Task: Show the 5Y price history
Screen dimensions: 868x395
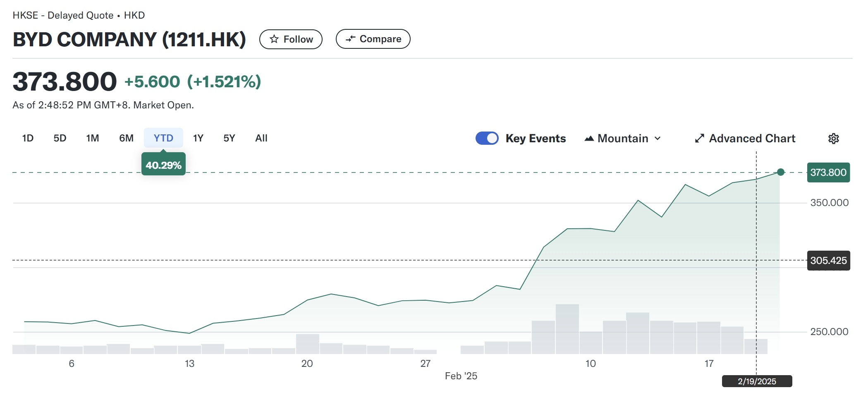Action: click(x=229, y=138)
